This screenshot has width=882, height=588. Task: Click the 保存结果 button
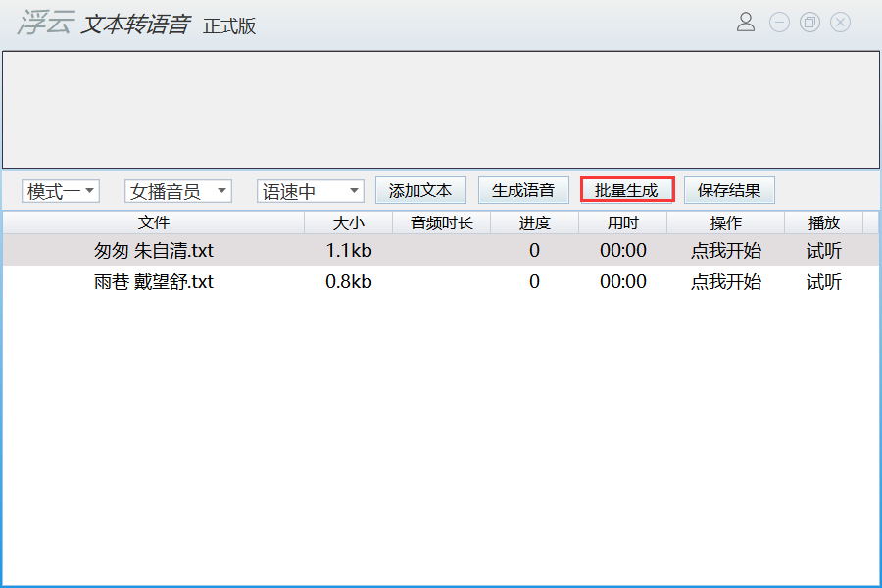click(729, 190)
